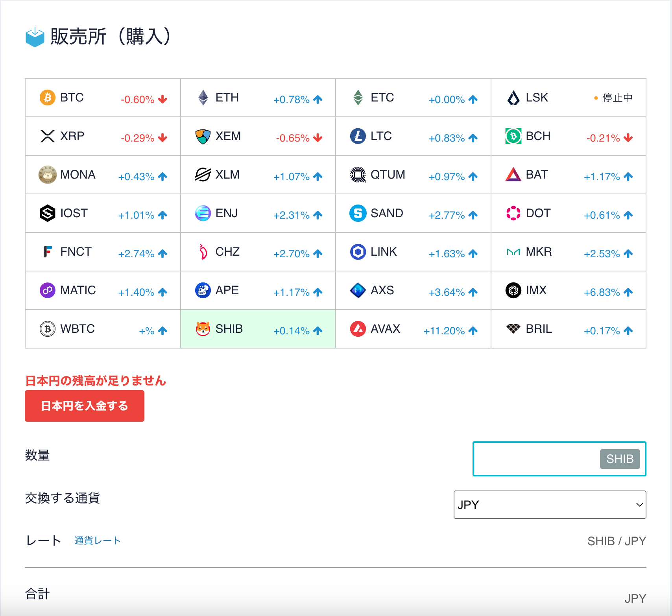This screenshot has height=616, width=672.
Task: Click the 販売所（購入）page heading
Action: [x=111, y=37]
